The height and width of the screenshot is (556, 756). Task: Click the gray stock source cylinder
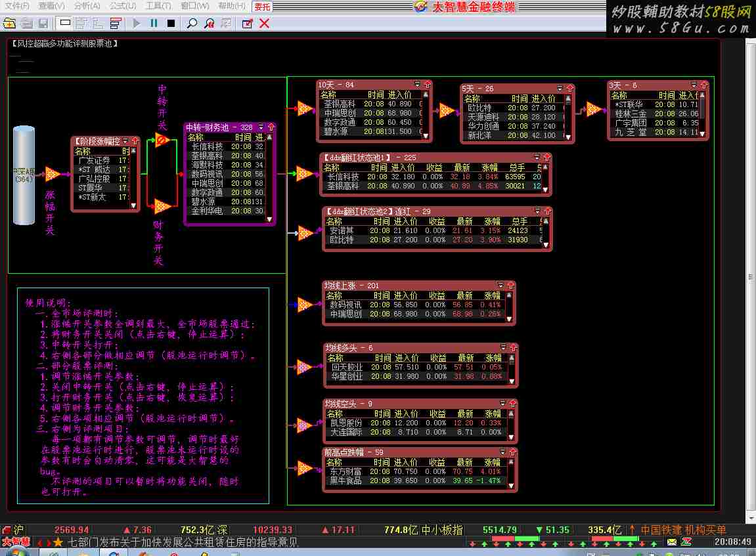(x=24, y=175)
